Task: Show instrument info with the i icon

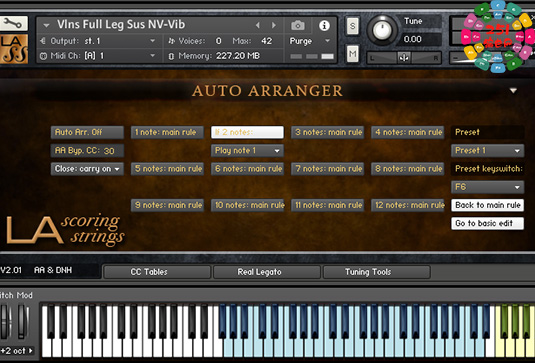Action: coord(324,25)
